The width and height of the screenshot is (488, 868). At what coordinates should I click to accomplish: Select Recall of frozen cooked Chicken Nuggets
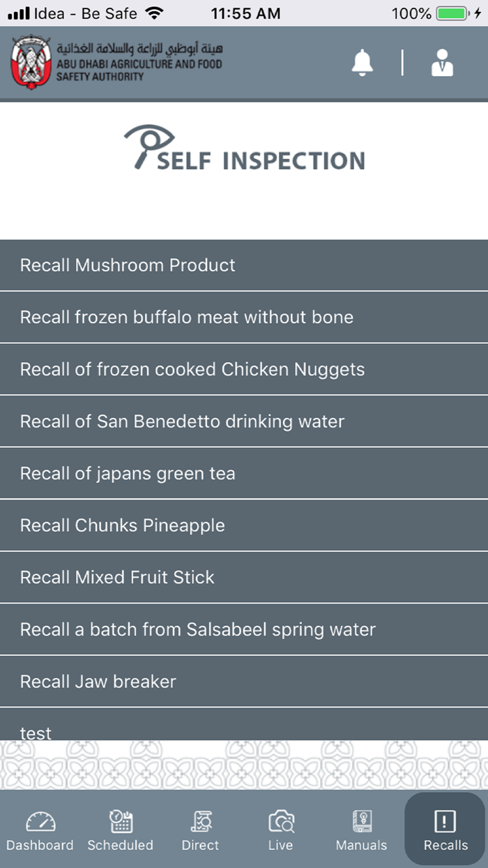[x=244, y=369]
